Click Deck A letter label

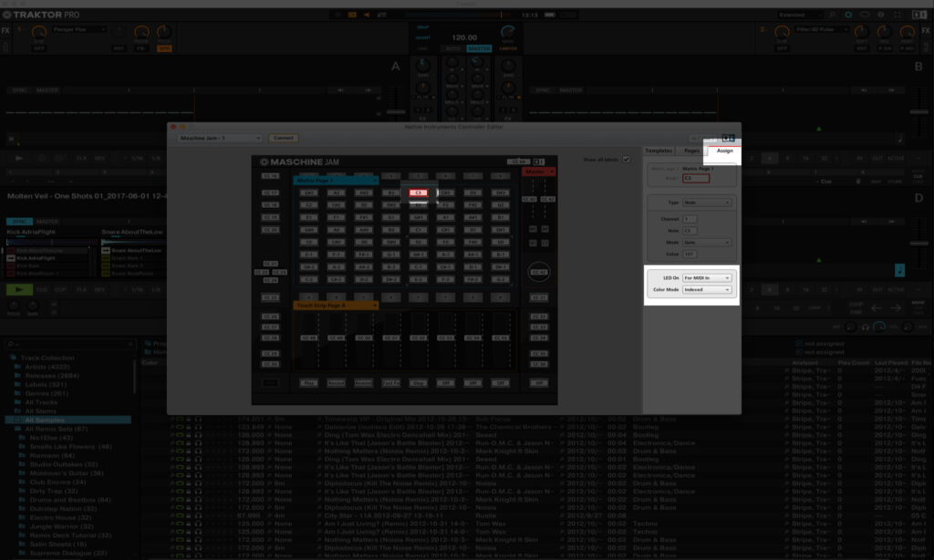click(x=396, y=67)
